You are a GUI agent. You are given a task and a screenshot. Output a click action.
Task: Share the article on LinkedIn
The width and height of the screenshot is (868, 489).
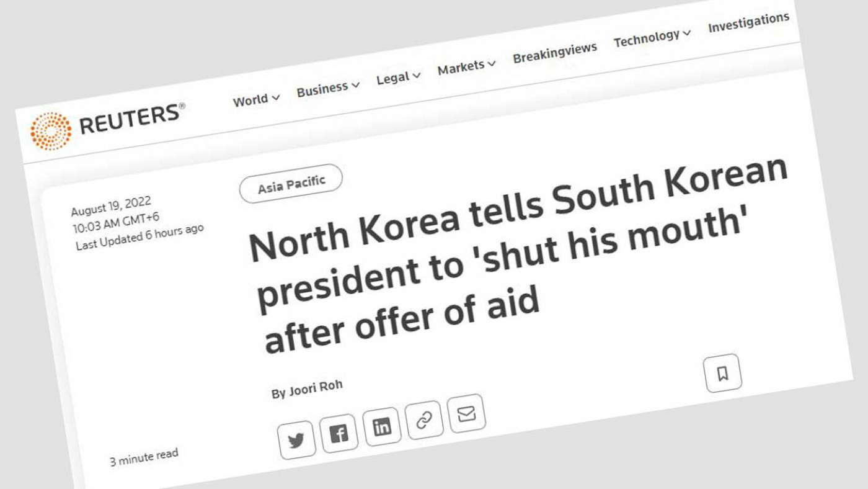[x=382, y=426]
